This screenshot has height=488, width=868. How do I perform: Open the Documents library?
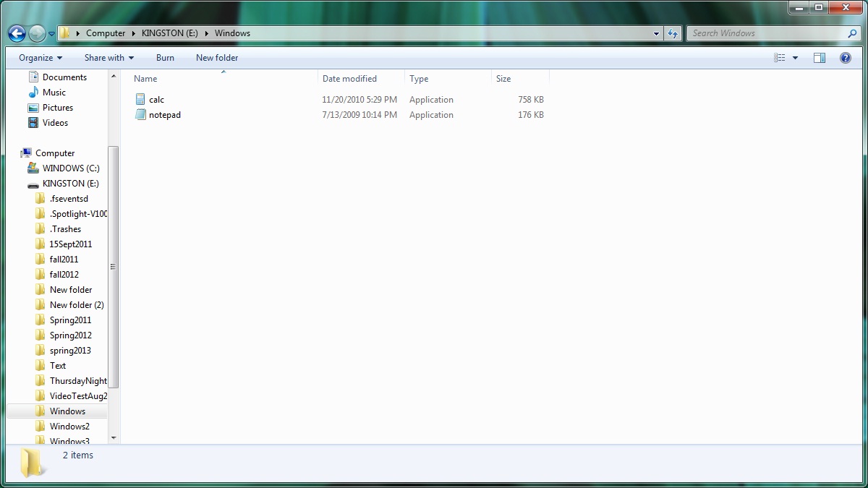coord(64,77)
